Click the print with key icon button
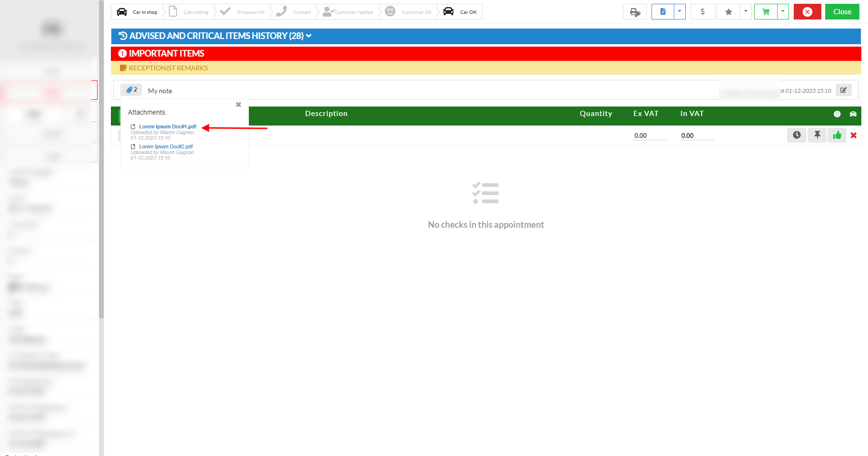868x456 pixels. [635, 12]
